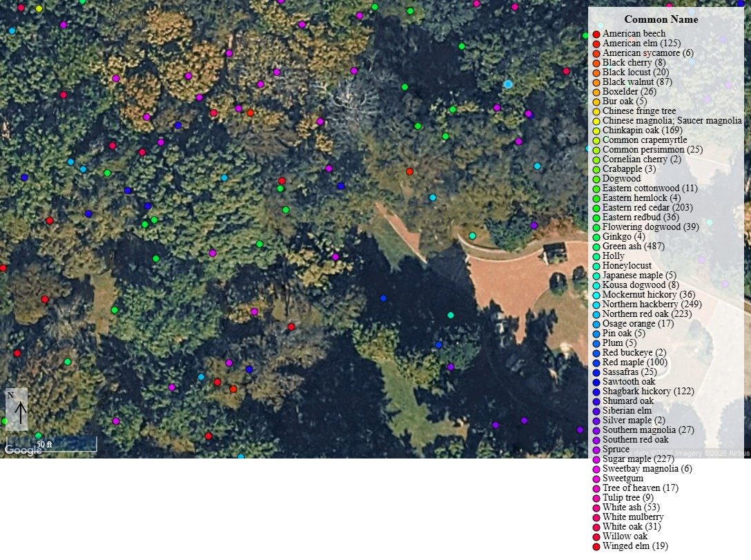Click the large light-blue tree marker
Screen dimensions: 751x560
coord(508,84)
